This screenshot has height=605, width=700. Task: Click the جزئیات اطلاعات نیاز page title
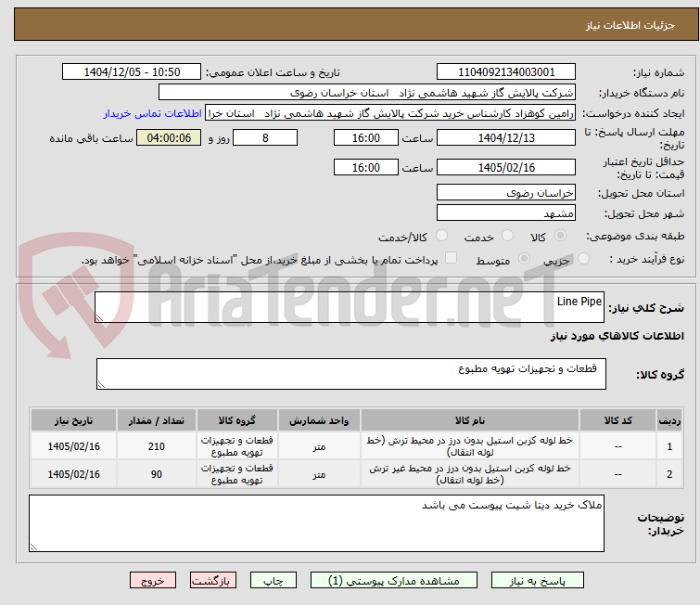[630, 25]
